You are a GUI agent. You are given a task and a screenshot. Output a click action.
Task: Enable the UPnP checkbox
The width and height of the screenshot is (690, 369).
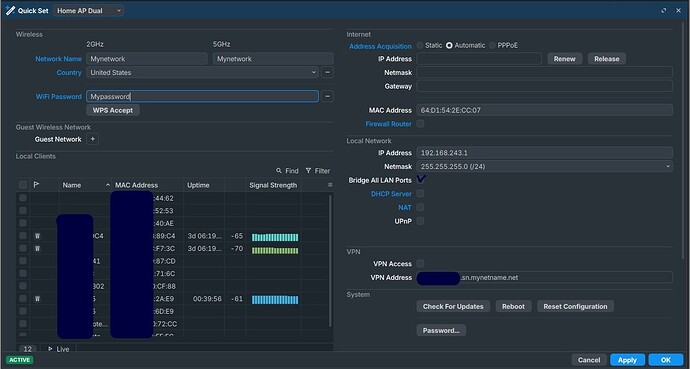420,221
